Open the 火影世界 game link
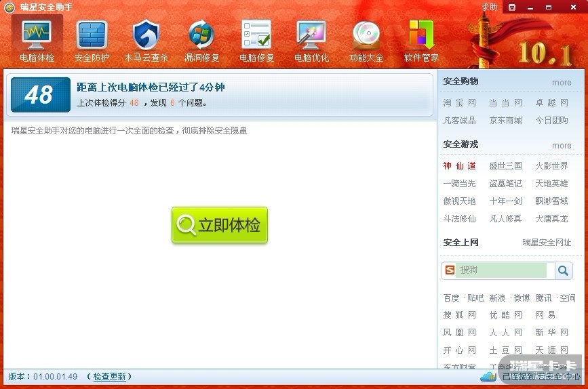The image size is (588, 389). coord(551,165)
